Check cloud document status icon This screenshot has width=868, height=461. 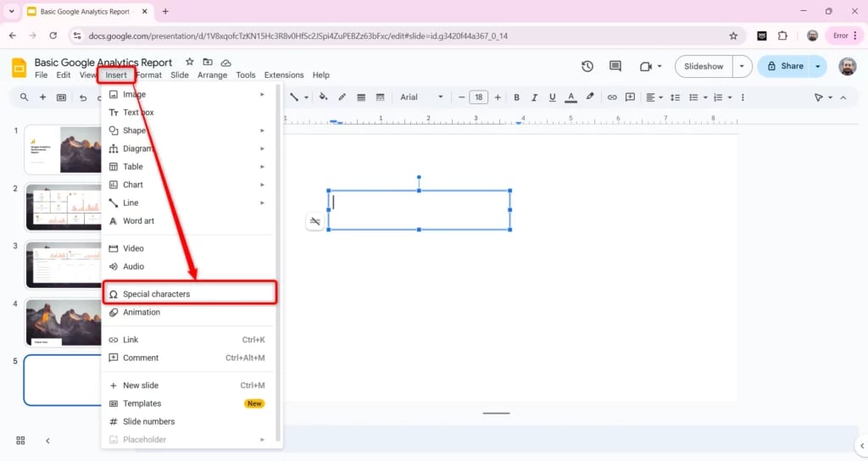[x=225, y=63]
